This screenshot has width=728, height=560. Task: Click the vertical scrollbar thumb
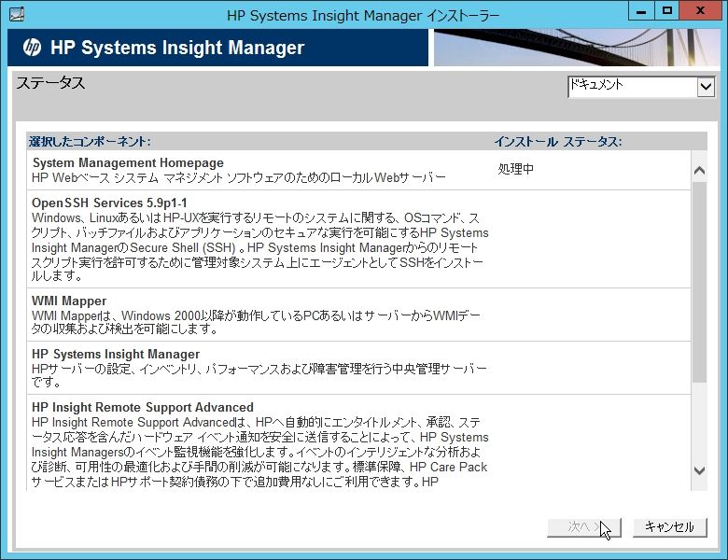[699, 282]
